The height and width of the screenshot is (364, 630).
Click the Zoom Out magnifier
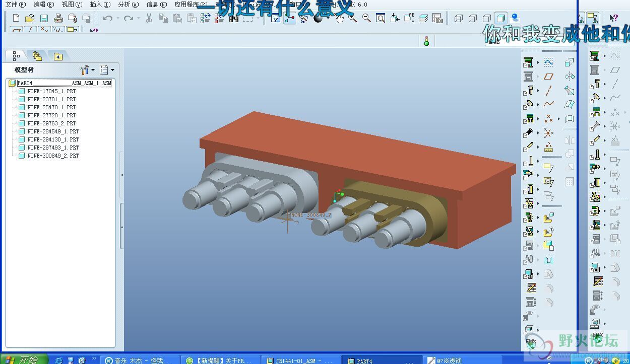[366, 19]
